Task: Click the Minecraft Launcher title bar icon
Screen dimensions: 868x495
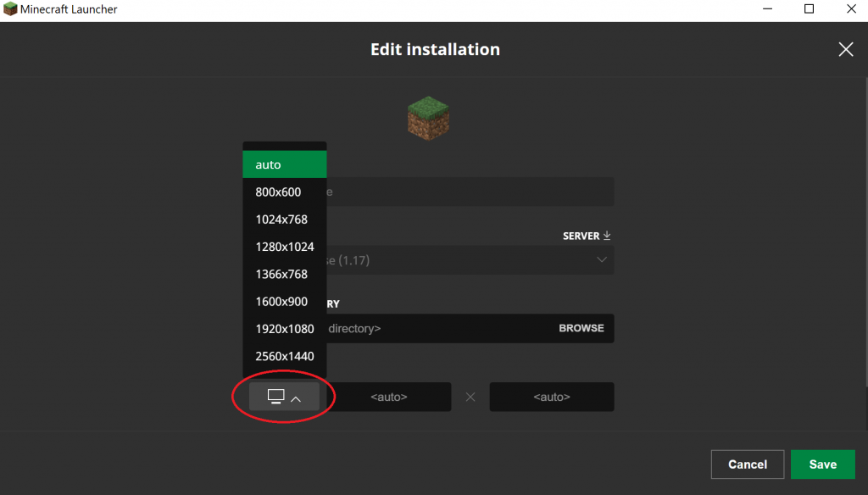Action: (x=10, y=9)
